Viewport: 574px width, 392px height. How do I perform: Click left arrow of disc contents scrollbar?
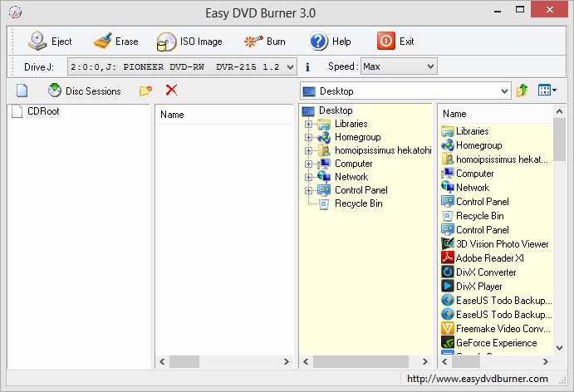[162, 361]
